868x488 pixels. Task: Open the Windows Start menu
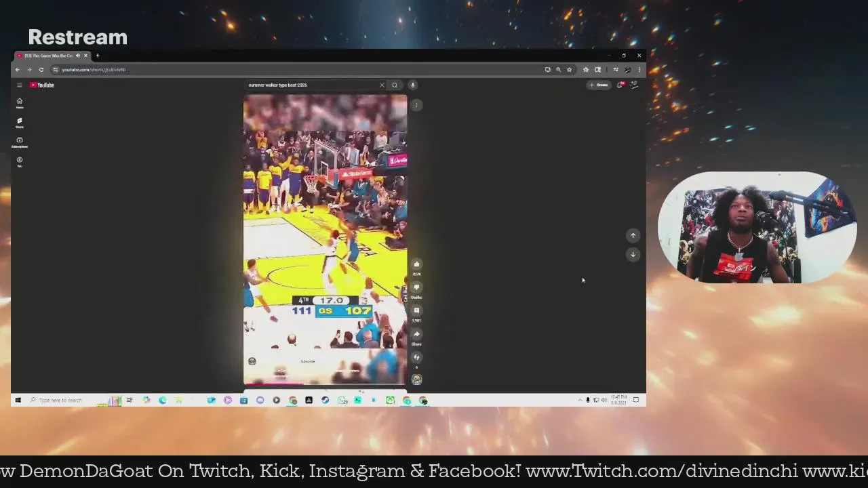coord(18,401)
